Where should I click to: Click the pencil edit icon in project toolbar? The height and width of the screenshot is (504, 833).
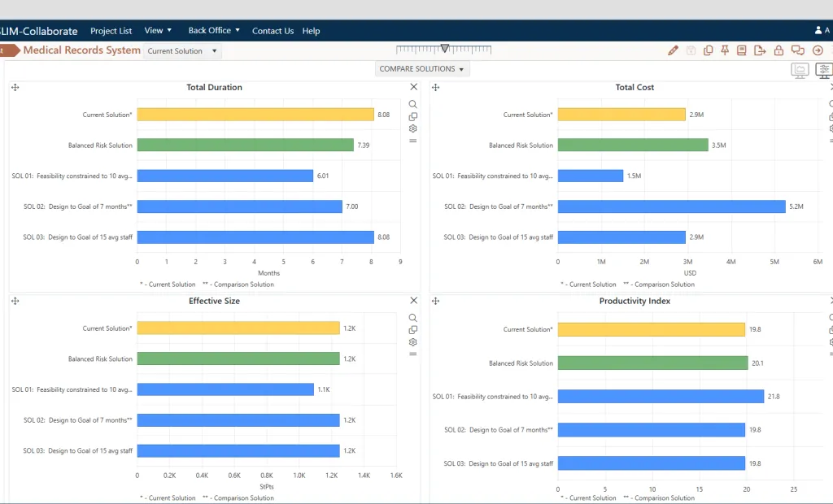click(673, 50)
